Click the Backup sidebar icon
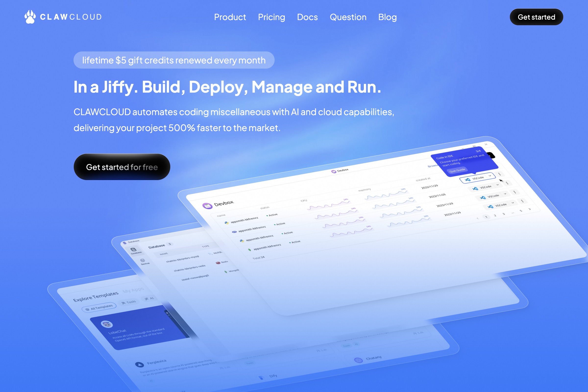The height and width of the screenshot is (392, 588). (143, 261)
